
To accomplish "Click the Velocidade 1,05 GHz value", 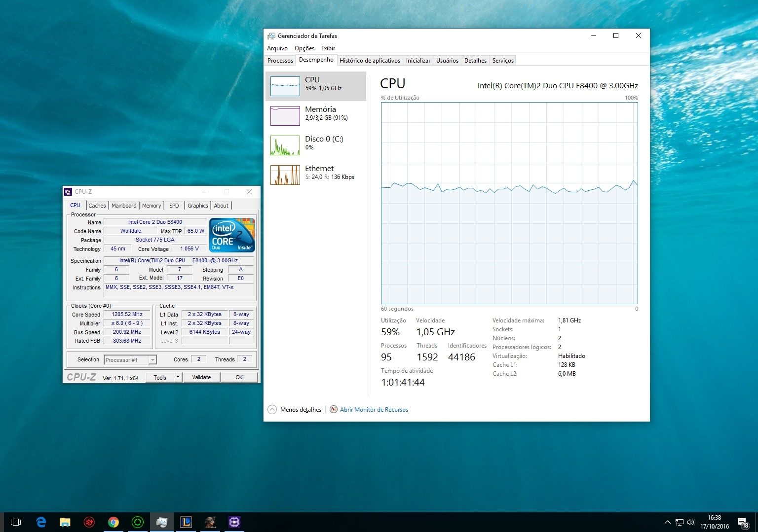I will pyautogui.click(x=436, y=332).
